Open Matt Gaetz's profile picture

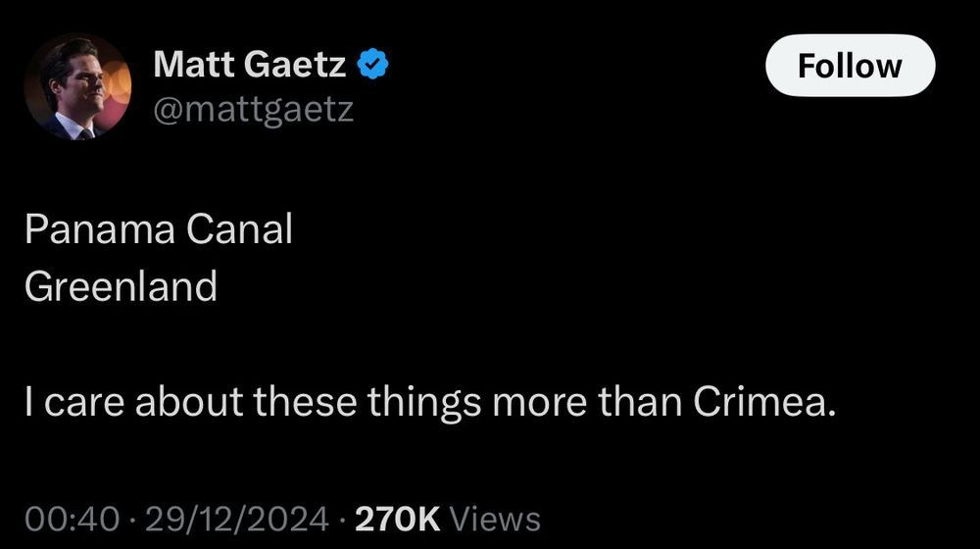click(77, 86)
